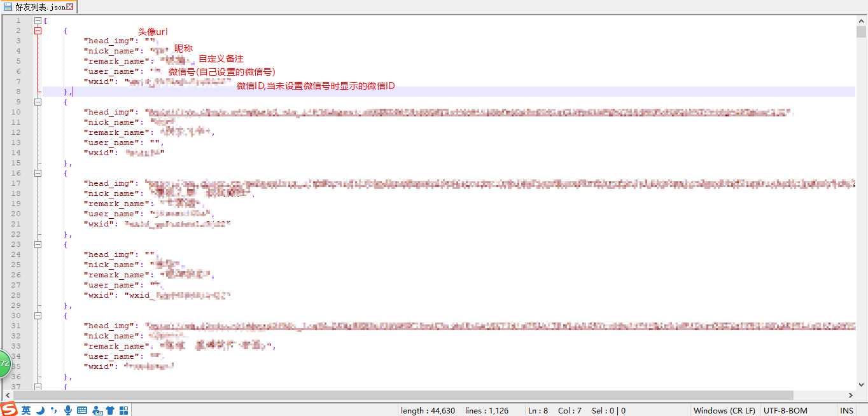This screenshot has width=868, height=416.
Task: Click the save-state disk icon on the tab
Action: [8, 7]
